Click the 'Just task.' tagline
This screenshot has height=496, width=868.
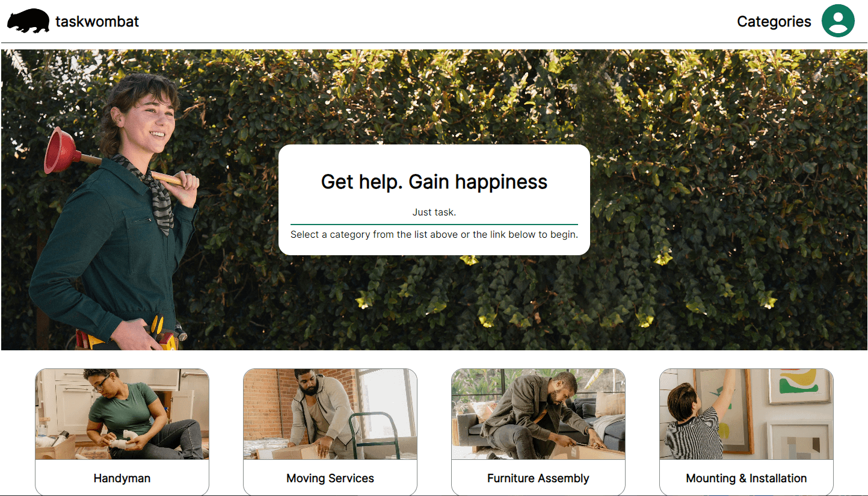(434, 212)
